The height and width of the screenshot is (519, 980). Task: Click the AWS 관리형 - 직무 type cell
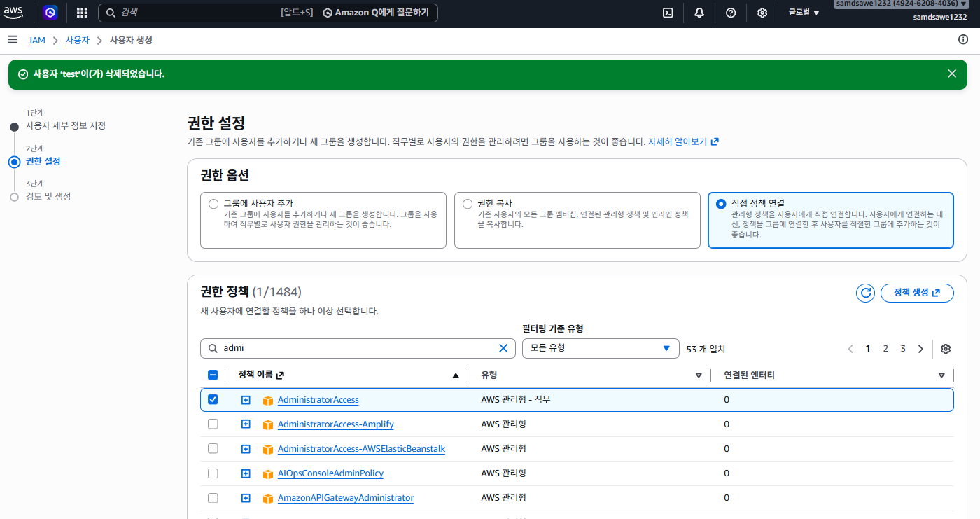pos(516,399)
